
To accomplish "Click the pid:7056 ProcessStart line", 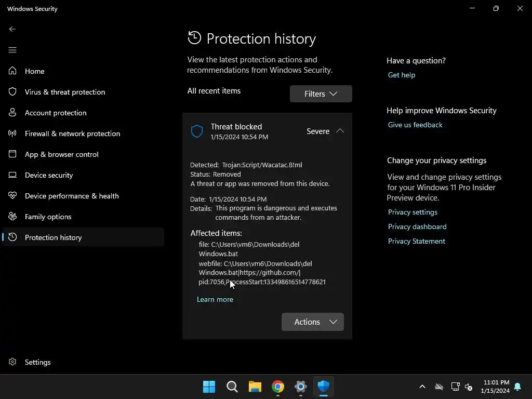I will point(262,282).
